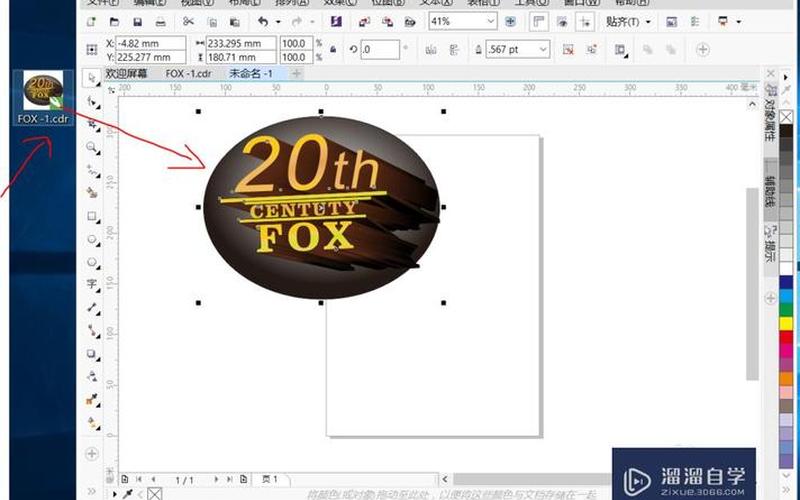Open the 贴齐(T) snap dropdown
This screenshot has height=500, width=800.
(632, 21)
